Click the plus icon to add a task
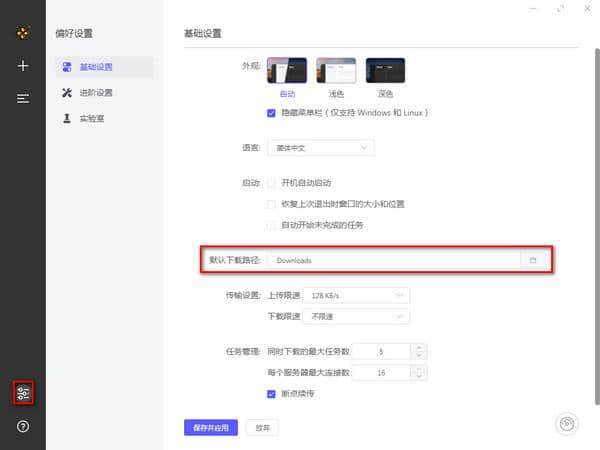The height and width of the screenshot is (450, 600). (x=22, y=66)
